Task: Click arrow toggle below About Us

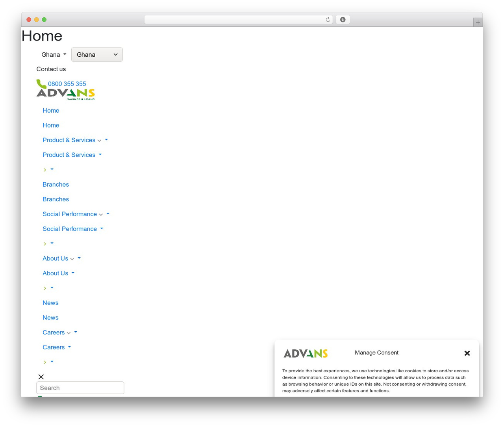Action: pyautogui.click(x=48, y=288)
